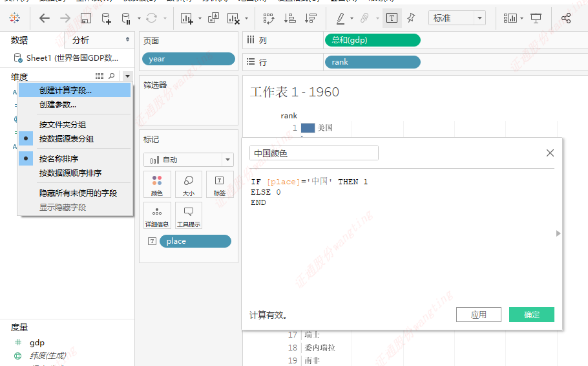Select the highlight pen tool
The height and width of the screenshot is (366, 588).
[341, 18]
